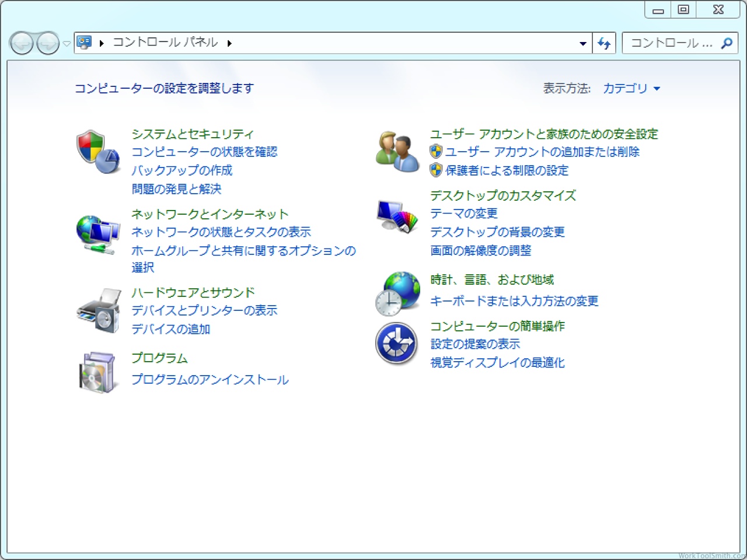Open デスクトップの背景の変更 link

point(498,232)
